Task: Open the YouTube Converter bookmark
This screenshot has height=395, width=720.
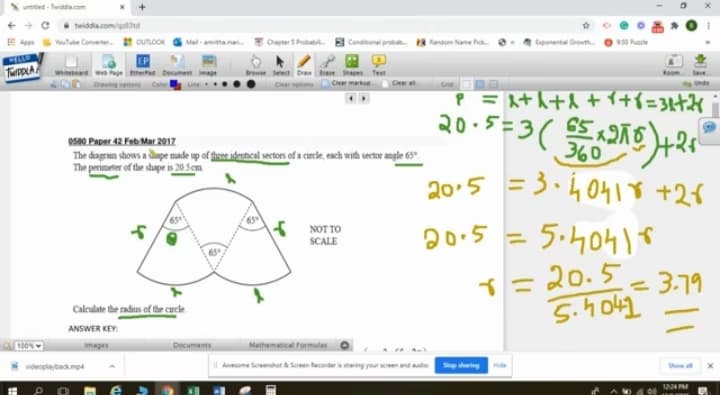Action: [78, 42]
